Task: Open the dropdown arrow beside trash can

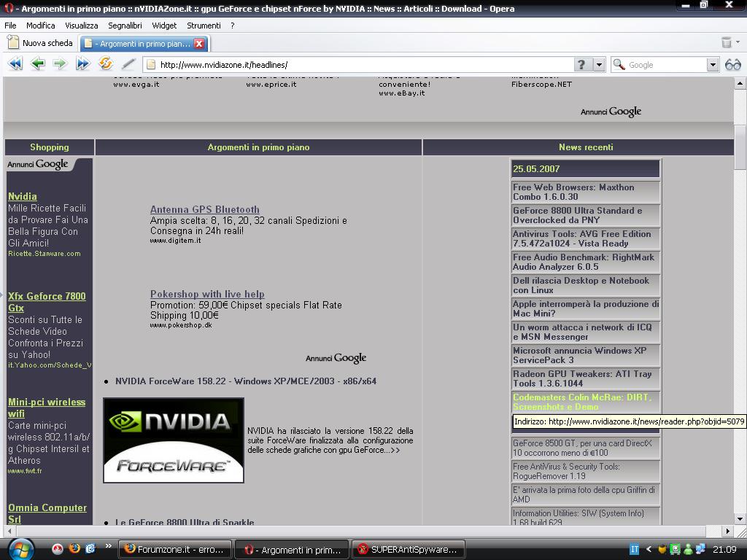Action: pyautogui.click(x=738, y=42)
